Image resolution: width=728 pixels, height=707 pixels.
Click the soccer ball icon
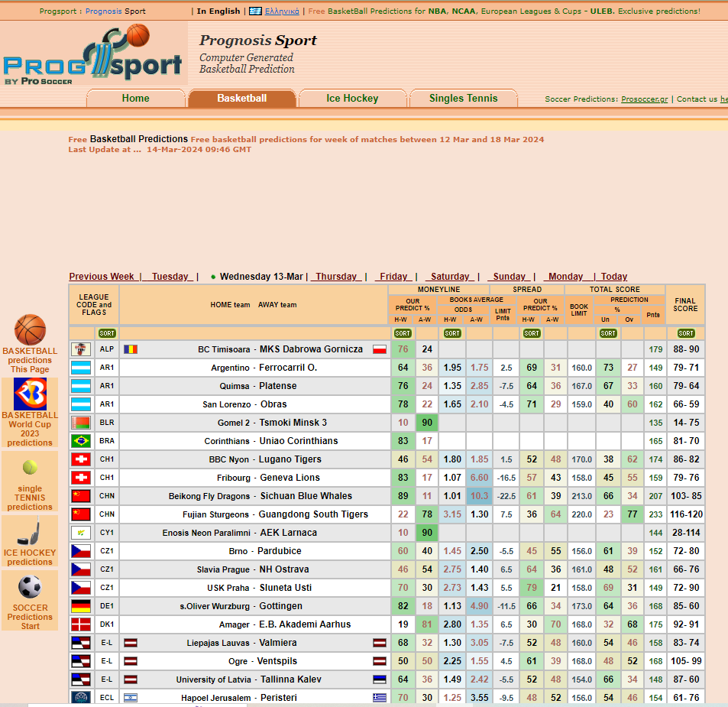point(30,587)
